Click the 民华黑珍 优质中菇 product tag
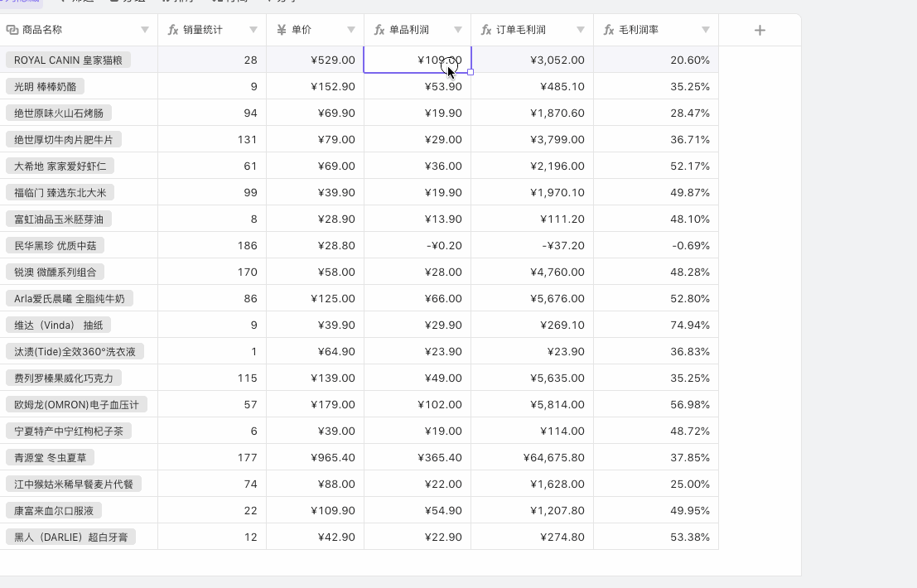This screenshot has width=917, height=588. click(x=55, y=245)
